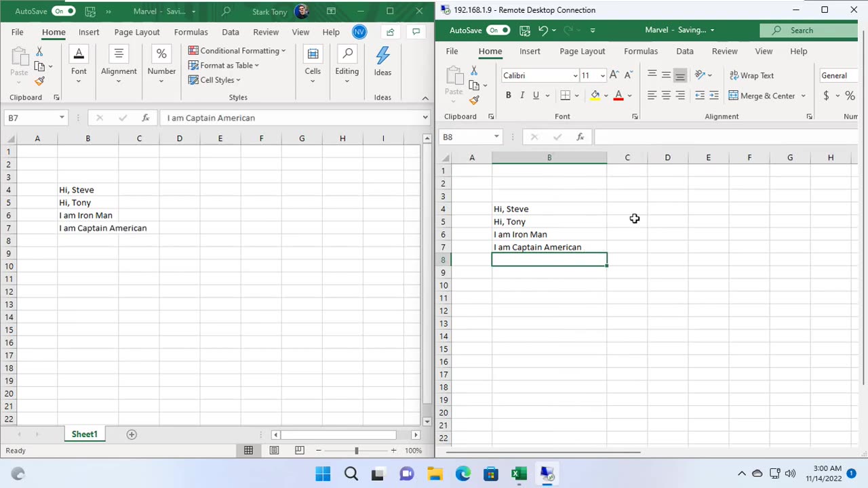This screenshot has width=868, height=488.
Task: Open Page Layout tab in remote Excel
Action: click(582, 51)
